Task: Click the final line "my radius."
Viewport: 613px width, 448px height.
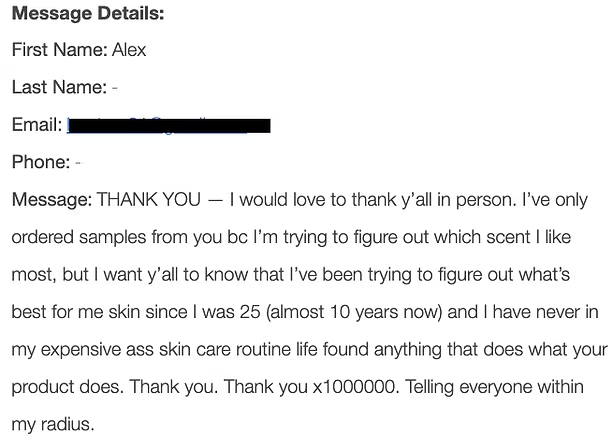Action: pyautogui.click(x=52, y=425)
